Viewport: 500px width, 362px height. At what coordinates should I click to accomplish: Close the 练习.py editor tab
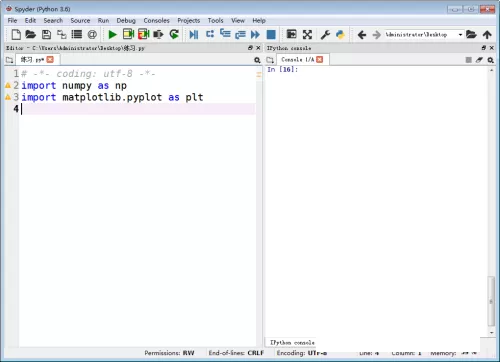coord(50,59)
